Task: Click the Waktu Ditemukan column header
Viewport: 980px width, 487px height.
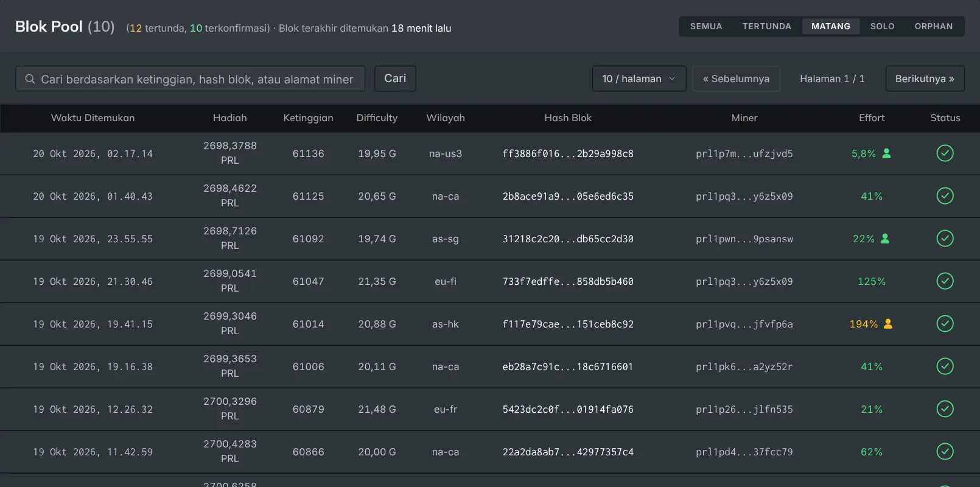Action: tap(93, 118)
